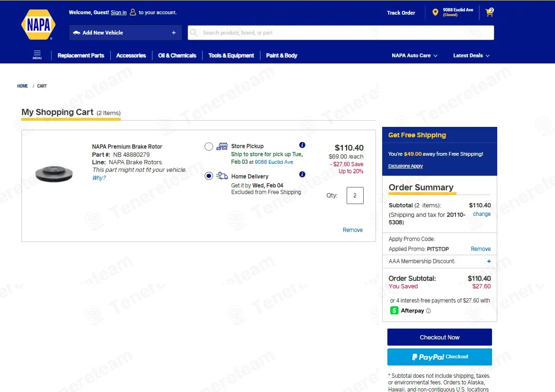Select Store Pickup radio option
Viewport: 555px width, 392px height.
209,146
